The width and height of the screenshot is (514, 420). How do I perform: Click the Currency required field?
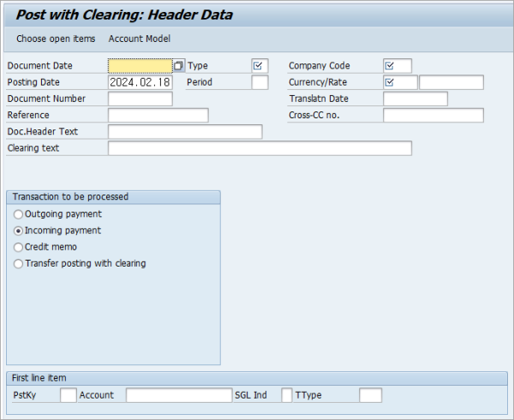(400, 82)
